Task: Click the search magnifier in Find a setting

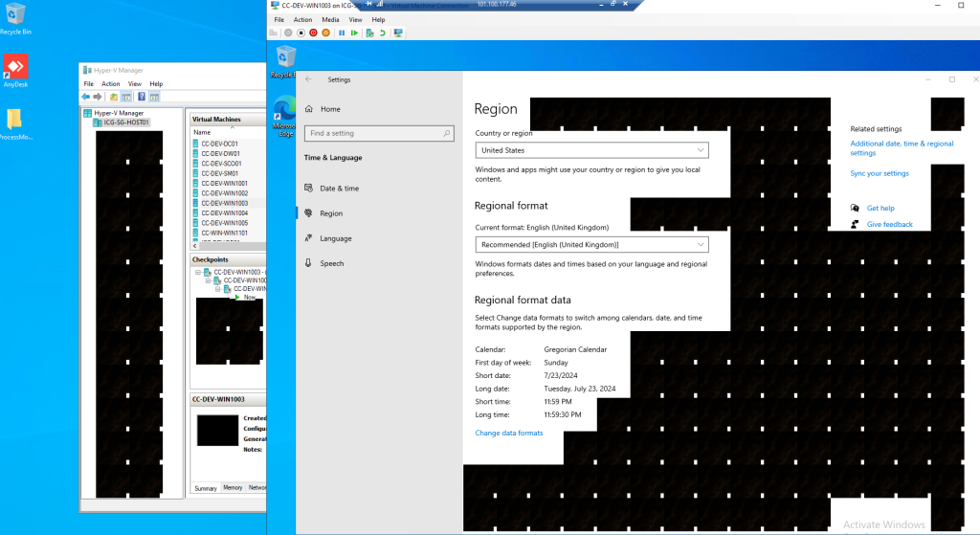Action: (x=446, y=133)
